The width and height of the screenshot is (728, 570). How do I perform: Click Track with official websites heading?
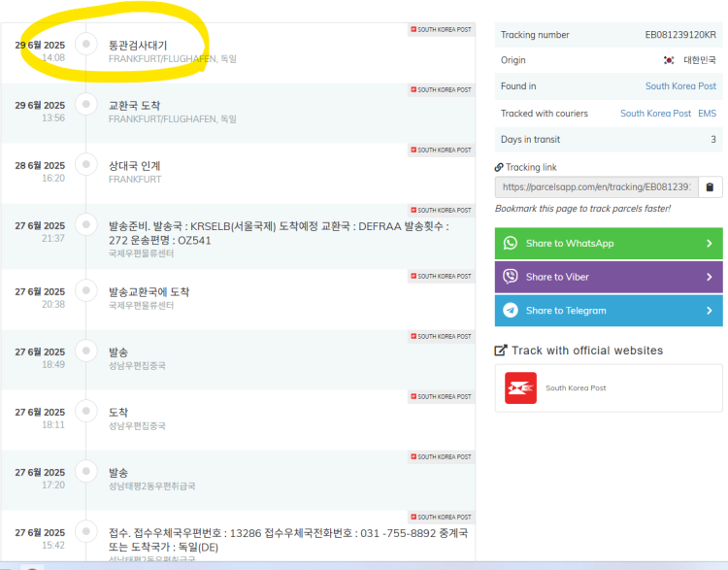tap(587, 351)
